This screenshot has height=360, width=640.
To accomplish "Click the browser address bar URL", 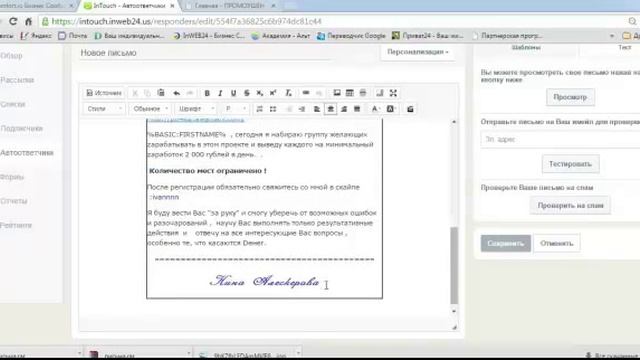I will point(187,21).
